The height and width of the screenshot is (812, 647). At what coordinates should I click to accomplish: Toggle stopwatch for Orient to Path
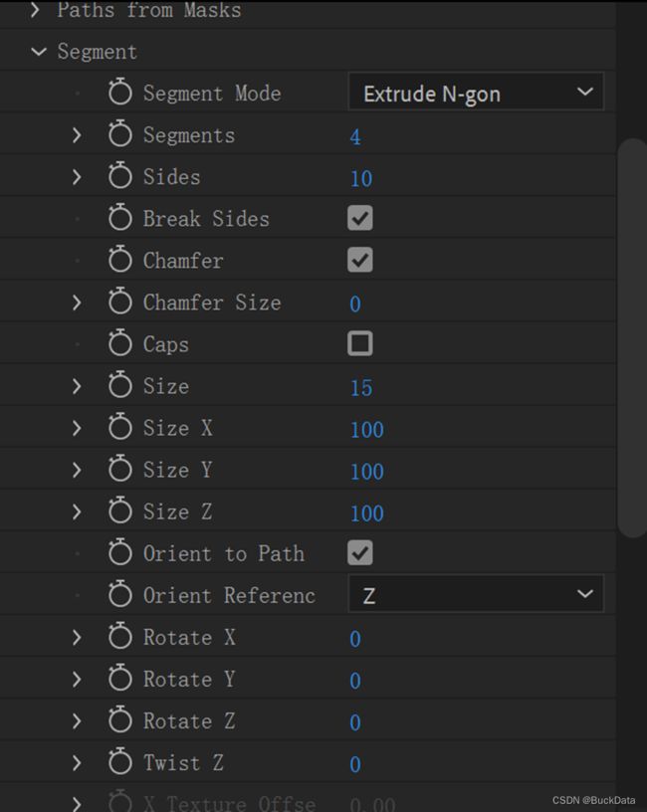tap(120, 552)
